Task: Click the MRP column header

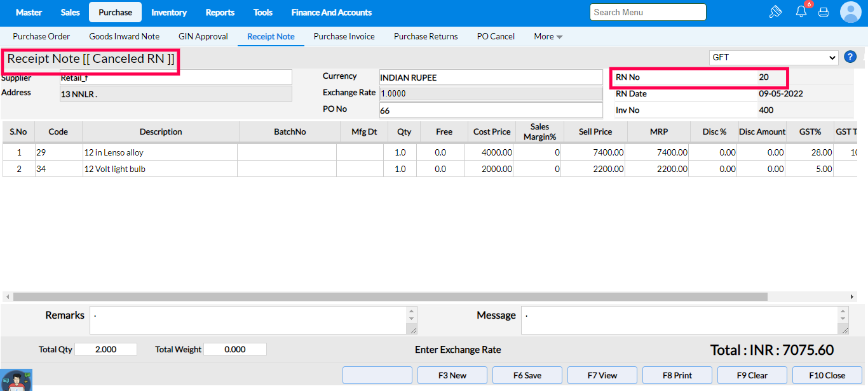Action: point(659,132)
